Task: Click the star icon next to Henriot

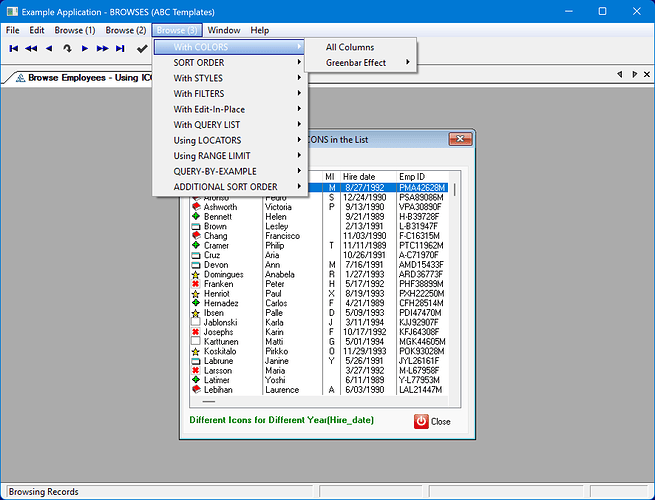Action: (195, 294)
